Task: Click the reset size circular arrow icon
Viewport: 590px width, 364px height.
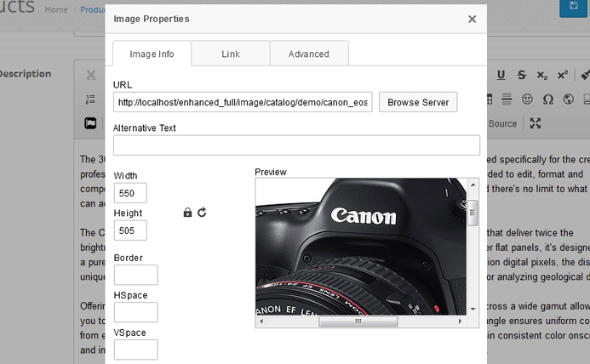Action: point(202,213)
